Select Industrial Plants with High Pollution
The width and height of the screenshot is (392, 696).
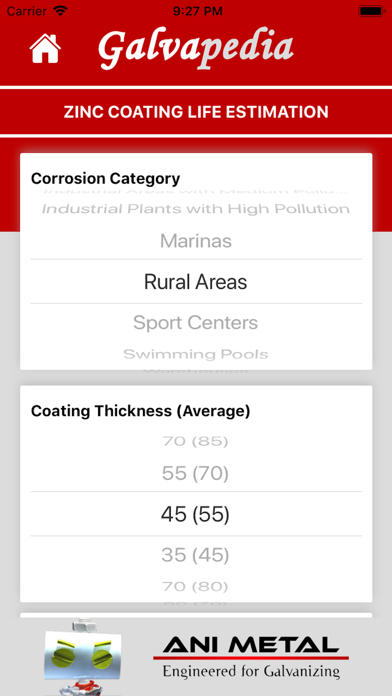pyautogui.click(x=196, y=209)
